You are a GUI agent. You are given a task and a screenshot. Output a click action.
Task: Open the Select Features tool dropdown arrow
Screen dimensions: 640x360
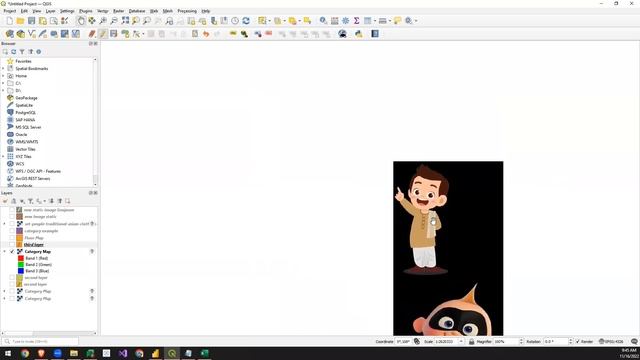pos(269,21)
